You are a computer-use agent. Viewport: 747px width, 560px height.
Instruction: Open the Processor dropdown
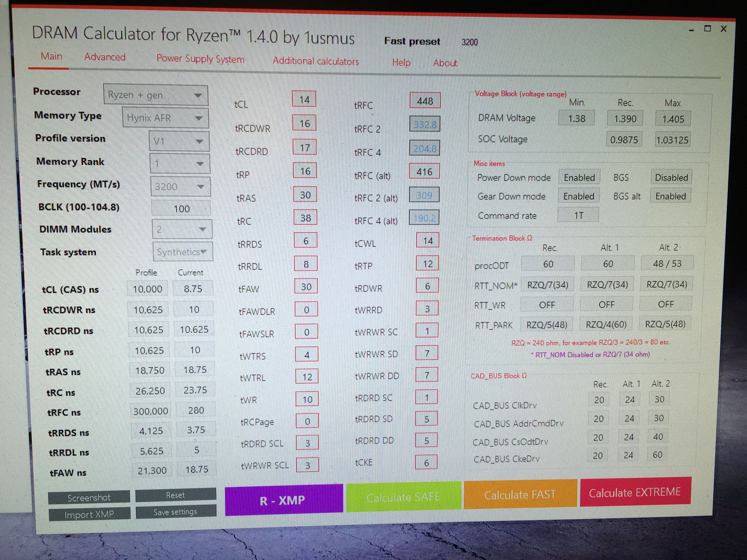(156, 95)
